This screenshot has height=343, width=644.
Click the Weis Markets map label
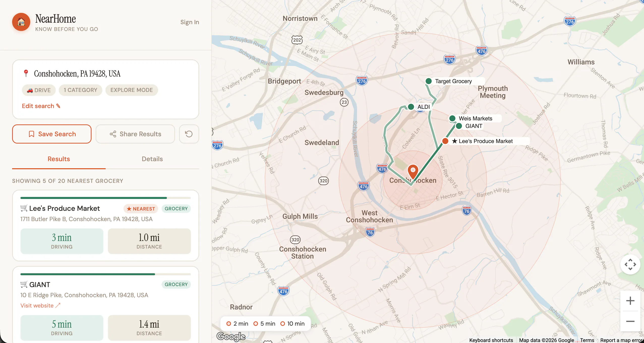(476, 118)
